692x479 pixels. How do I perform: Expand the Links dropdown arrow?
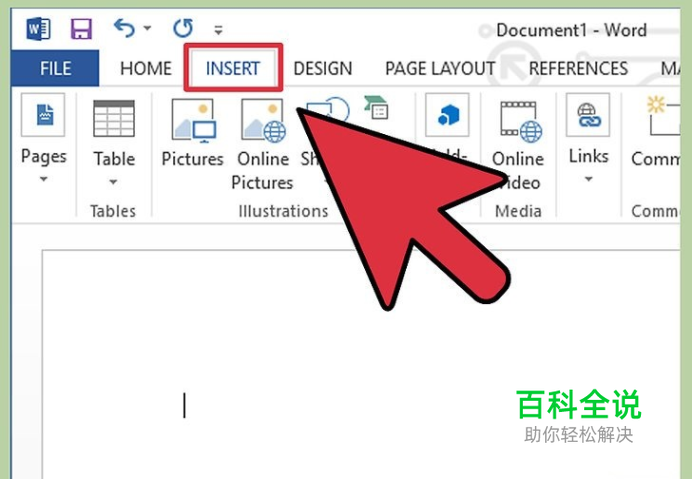(x=588, y=179)
